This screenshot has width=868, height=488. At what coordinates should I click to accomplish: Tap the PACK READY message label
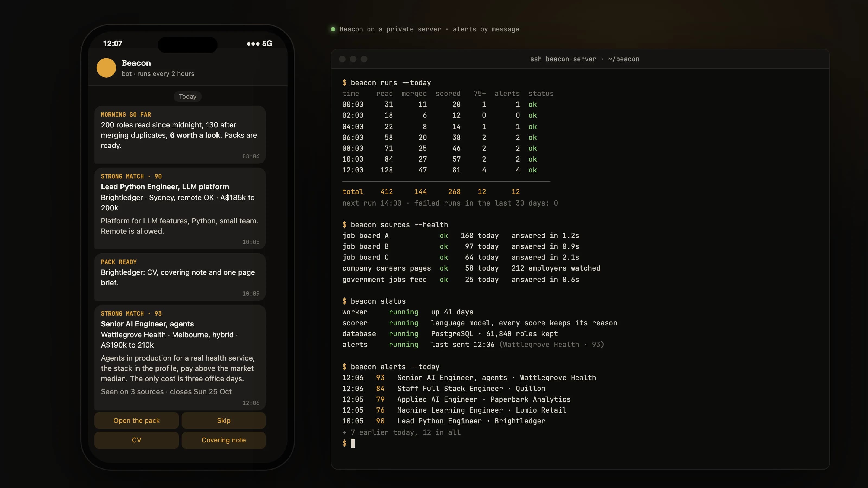click(x=119, y=262)
